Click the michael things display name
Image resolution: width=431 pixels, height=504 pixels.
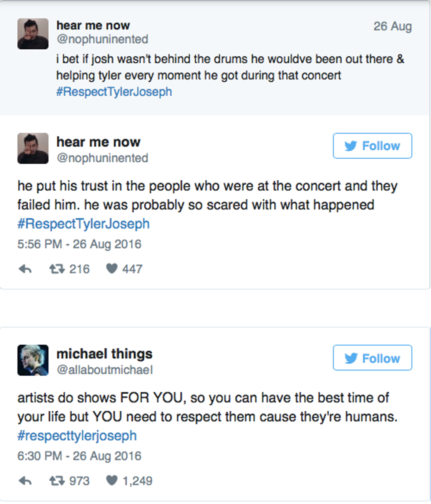(x=104, y=354)
